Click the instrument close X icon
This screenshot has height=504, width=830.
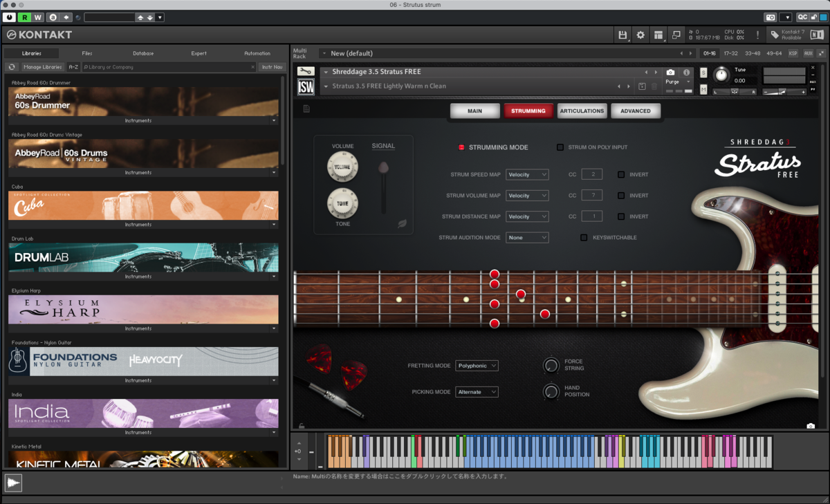tap(812, 67)
